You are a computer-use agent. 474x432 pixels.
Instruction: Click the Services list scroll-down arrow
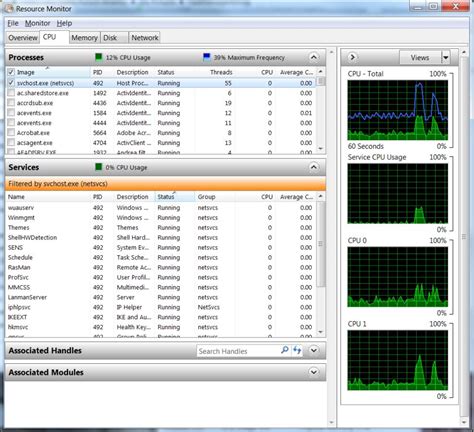point(320,332)
